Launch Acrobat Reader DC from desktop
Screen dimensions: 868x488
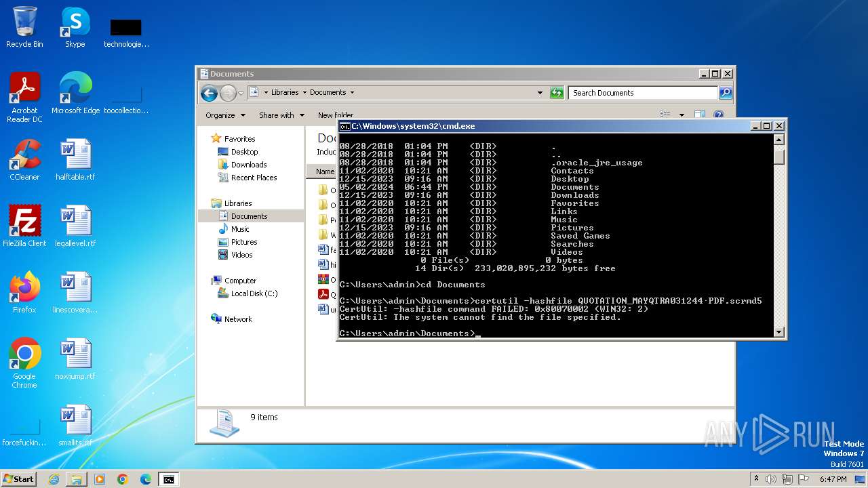(24, 98)
